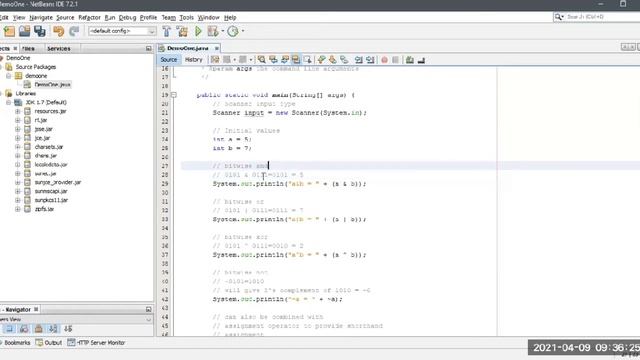Click the Source view button
Screen dimensions: 640x360
tap(169, 60)
